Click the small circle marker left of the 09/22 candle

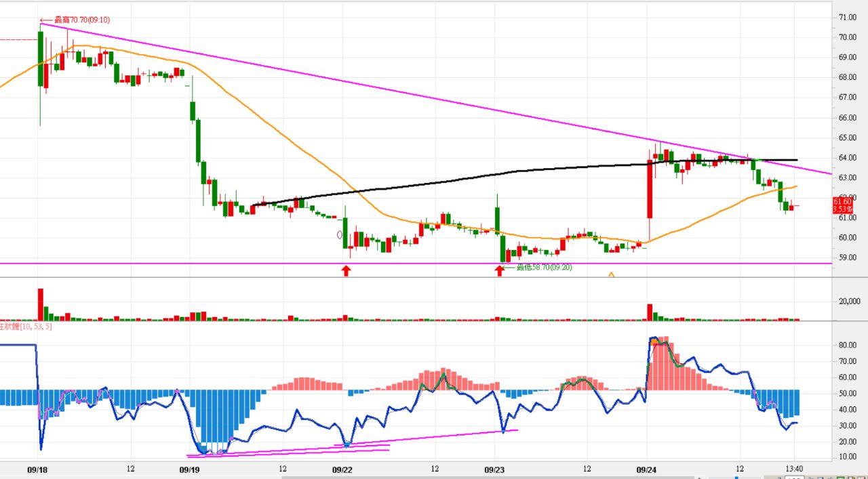pyautogui.click(x=340, y=235)
